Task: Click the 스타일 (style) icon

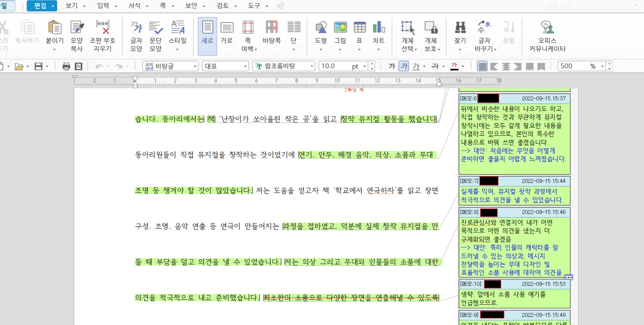Action: (x=177, y=28)
